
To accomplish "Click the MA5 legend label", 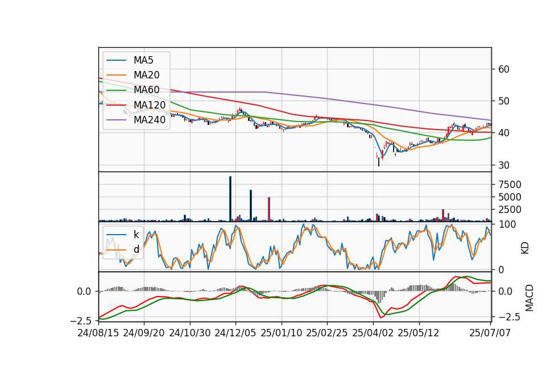I will (x=143, y=60).
